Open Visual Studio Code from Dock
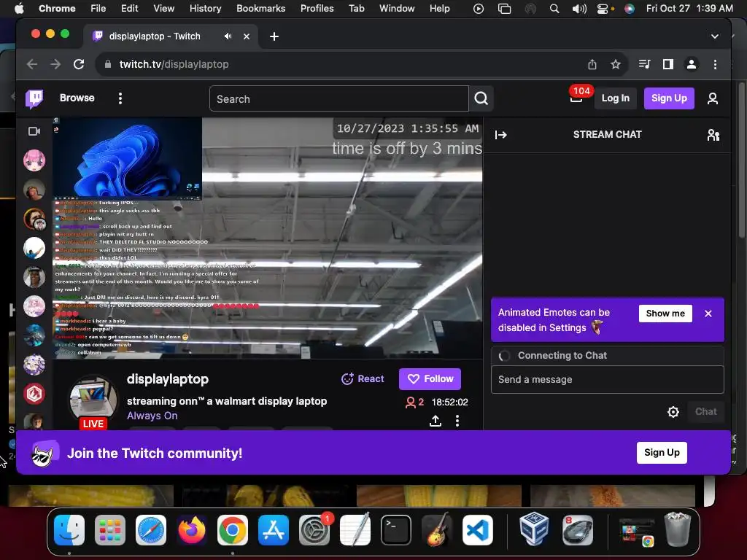This screenshot has height=560, width=747. click(x=478, y=530)
